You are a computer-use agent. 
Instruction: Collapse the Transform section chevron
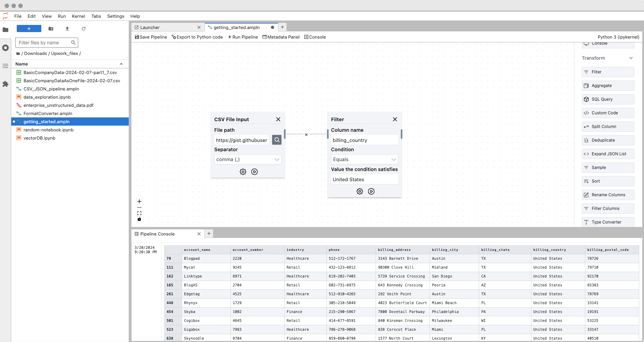(631, 58)
